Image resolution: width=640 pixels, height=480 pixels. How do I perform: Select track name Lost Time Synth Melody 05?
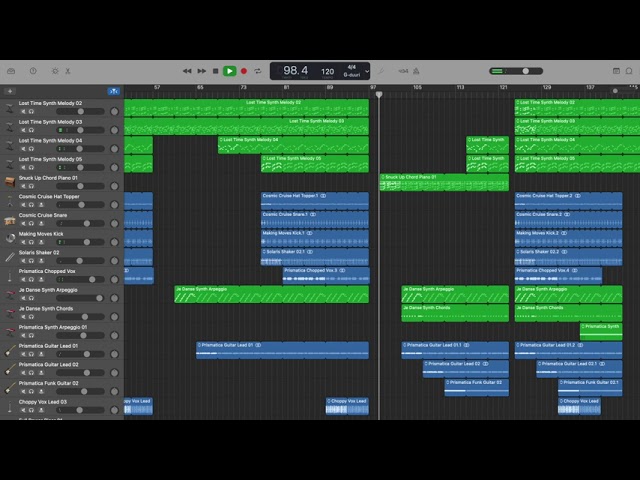[x=50, y=159]
